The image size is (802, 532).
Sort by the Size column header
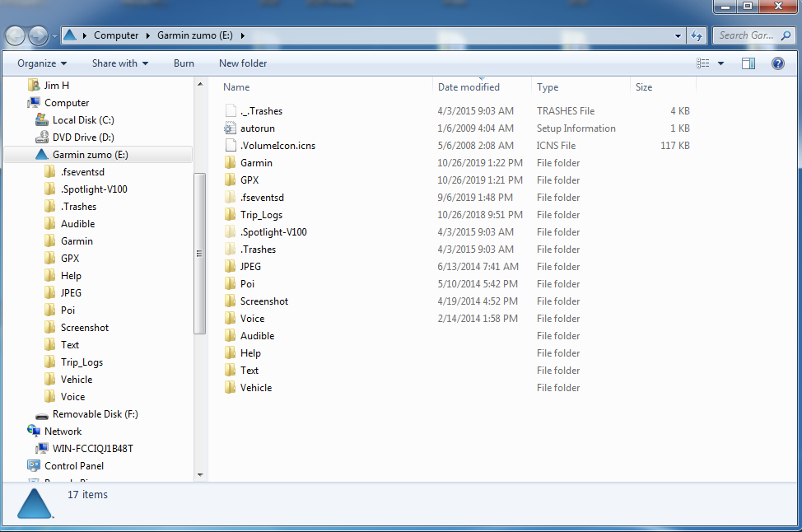[643, 87]
